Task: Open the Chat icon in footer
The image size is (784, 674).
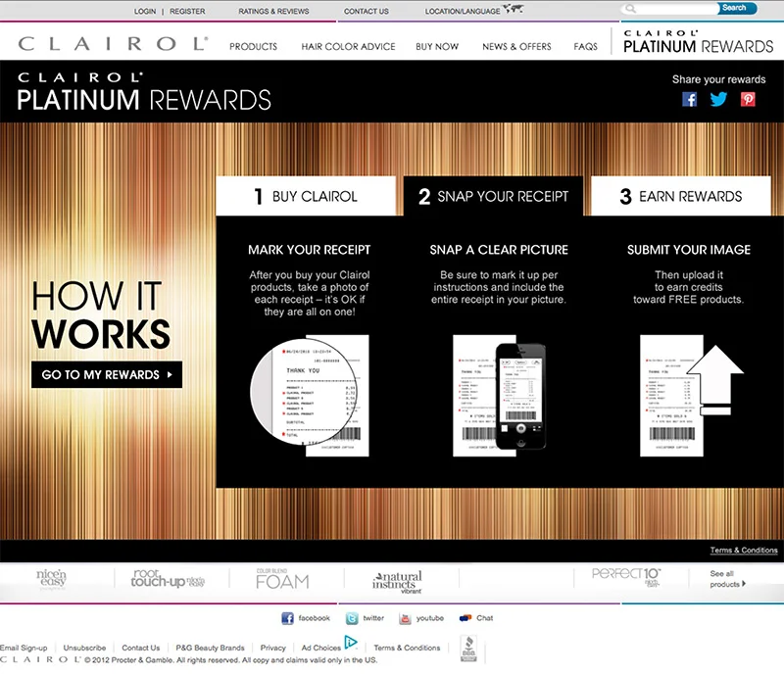Action: click(465, 618)
